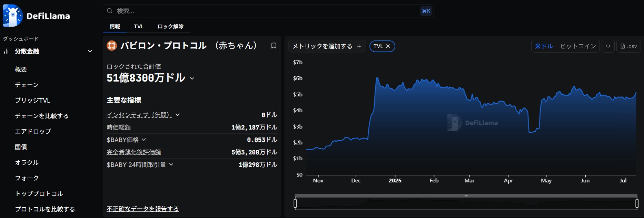Click the 時価総額 value 1億2,187万ドル
The image size is (644, 218).
pos(254,127)
